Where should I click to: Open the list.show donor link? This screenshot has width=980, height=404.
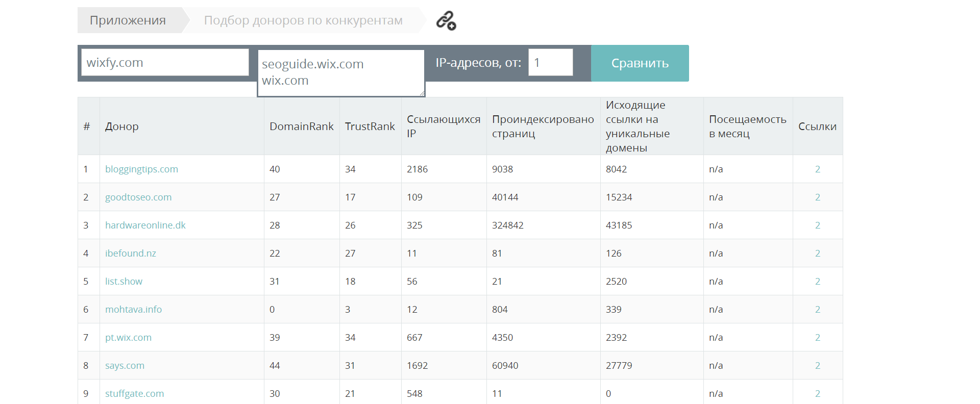(x=124, y=282)
